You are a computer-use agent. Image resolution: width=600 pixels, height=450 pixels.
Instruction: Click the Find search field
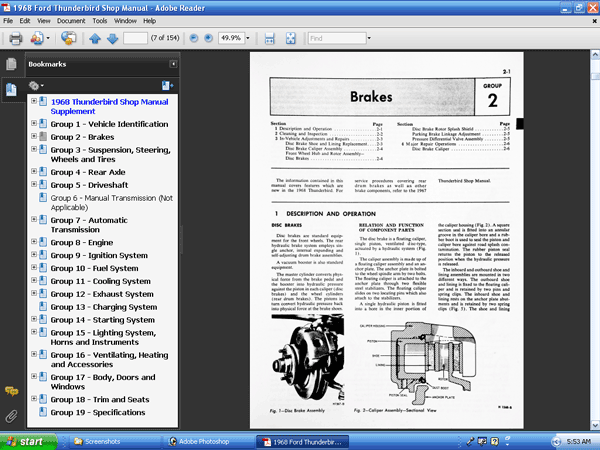pos(337,38)
